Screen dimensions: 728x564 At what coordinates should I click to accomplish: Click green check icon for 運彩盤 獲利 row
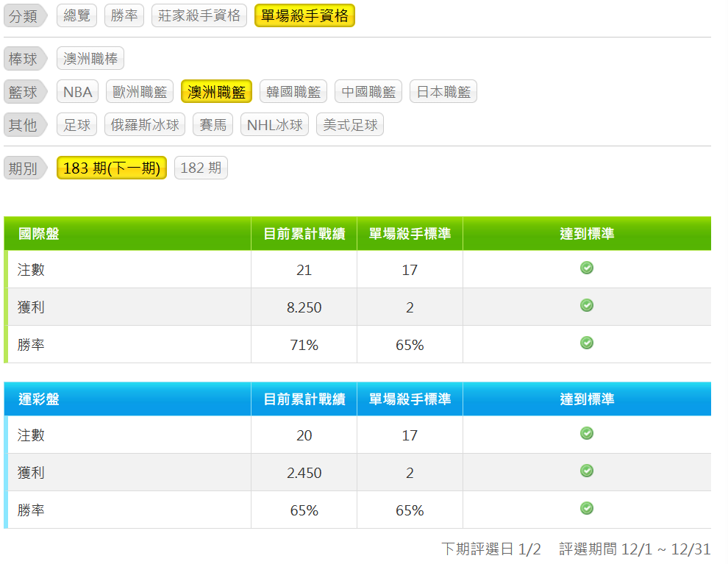pyautogui.click(x=586, y=471)
